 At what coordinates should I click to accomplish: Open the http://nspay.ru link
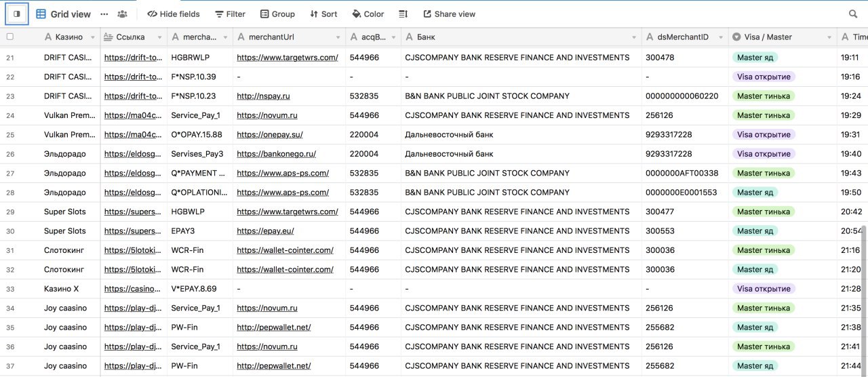pos(263,96)
